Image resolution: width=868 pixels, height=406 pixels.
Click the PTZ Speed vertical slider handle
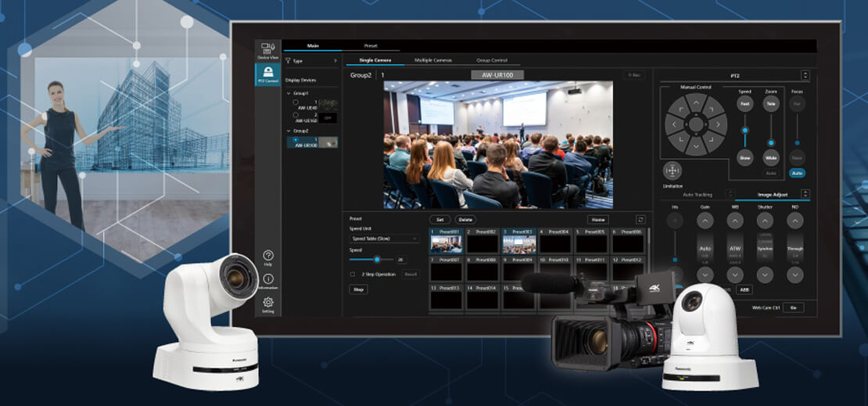[745, 130]
